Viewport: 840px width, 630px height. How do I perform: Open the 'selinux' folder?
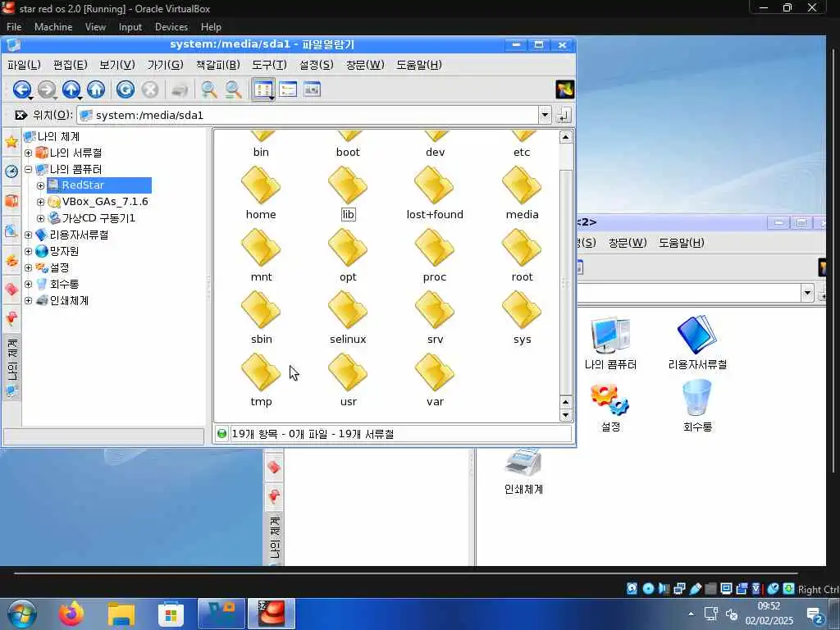tap(348, 318)
